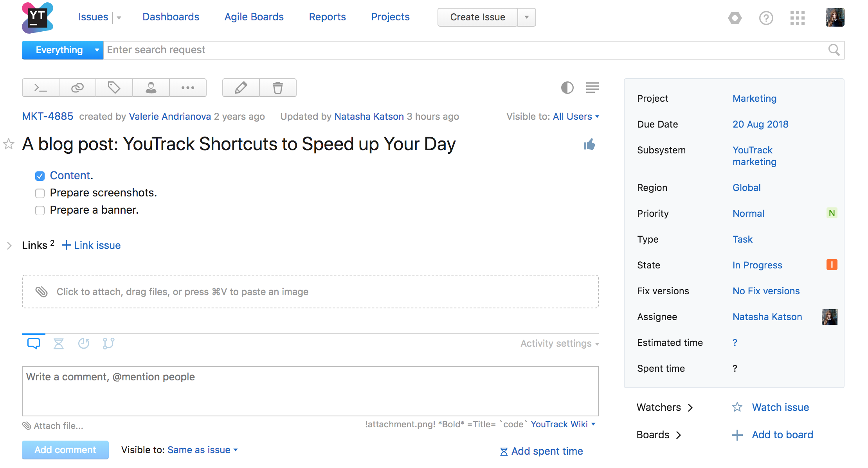The image size is (868, 468).
Task: Check Prepare a banner checkbox
Action: point(40,211)
